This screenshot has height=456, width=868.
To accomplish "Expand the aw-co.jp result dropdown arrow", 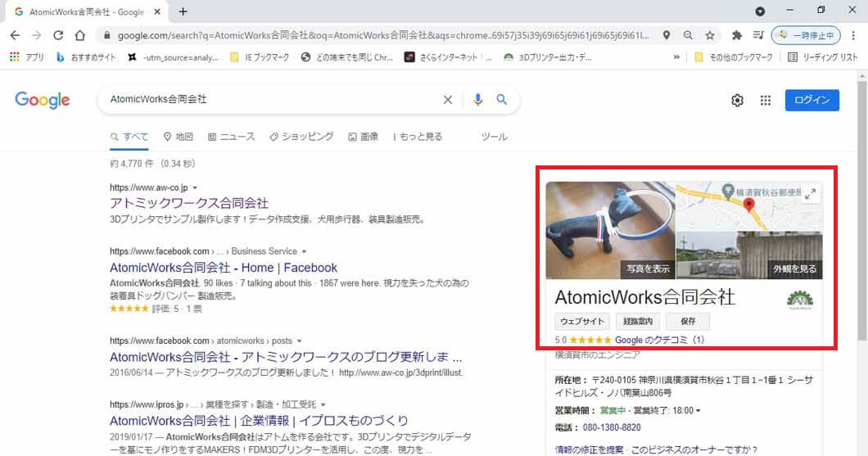I will pos(195,187).
